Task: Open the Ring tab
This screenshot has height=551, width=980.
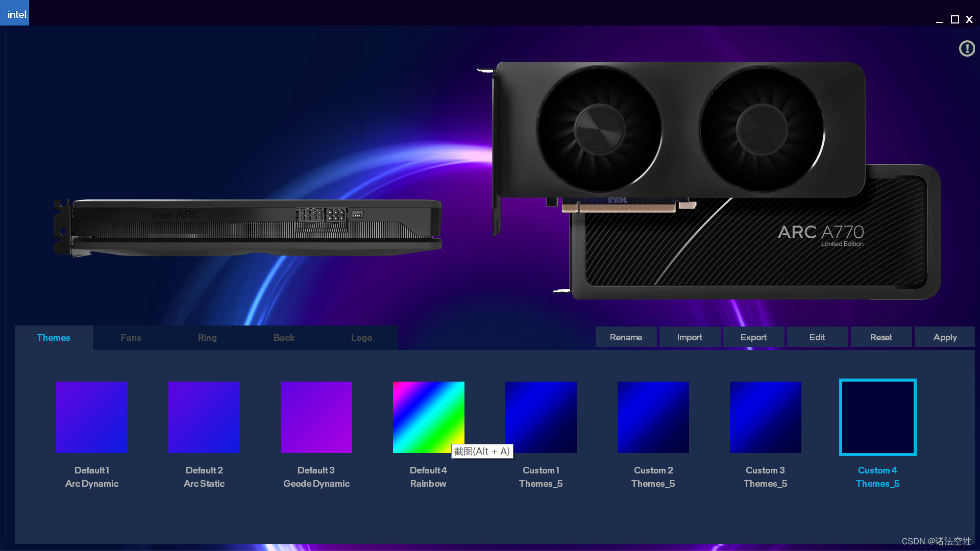Action: click(207, 338)
